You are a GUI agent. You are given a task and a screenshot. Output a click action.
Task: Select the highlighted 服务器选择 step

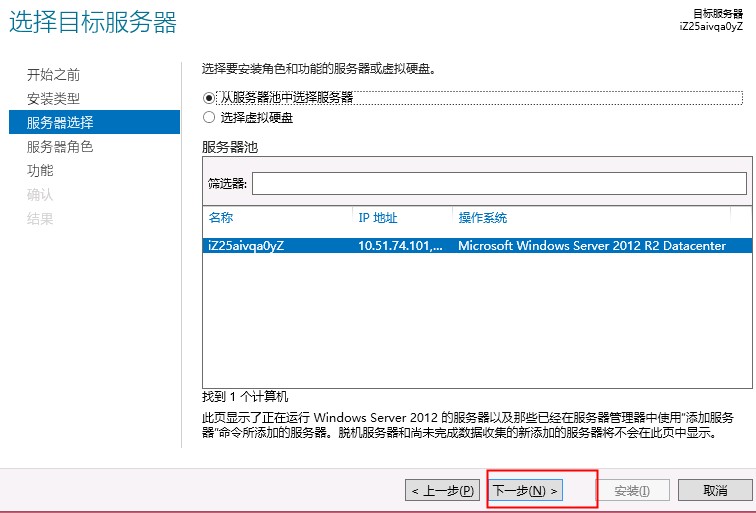(60, 123)
